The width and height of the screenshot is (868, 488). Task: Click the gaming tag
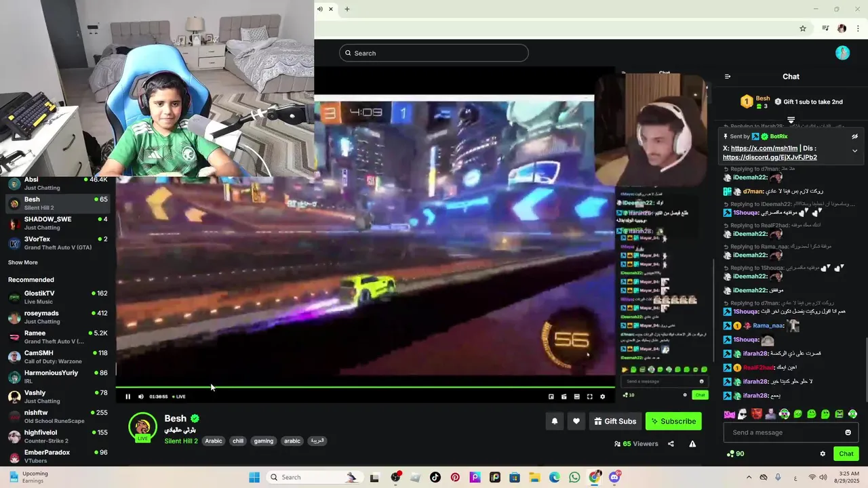pos(264,441)
